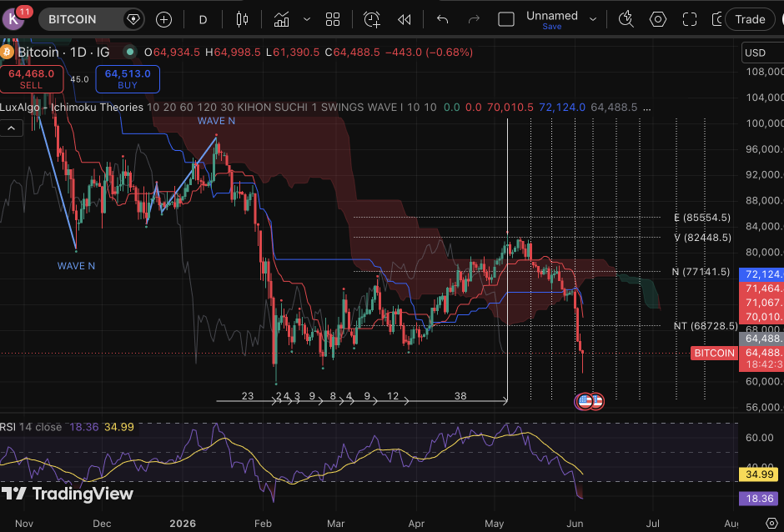Click the diamond icon beside BITCOIN symbol
This screenshot has height=532, width=784.
pyautogui.click(x=133, y=19)
